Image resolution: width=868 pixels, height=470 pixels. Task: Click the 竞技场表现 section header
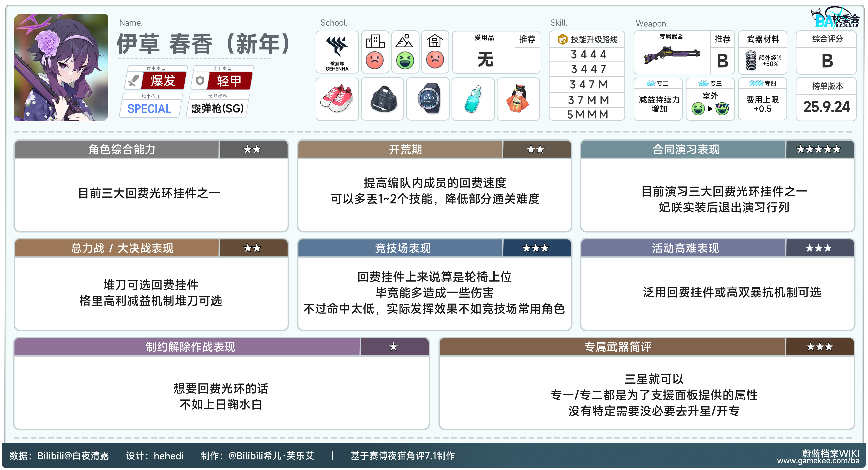[x=403, y=248]
